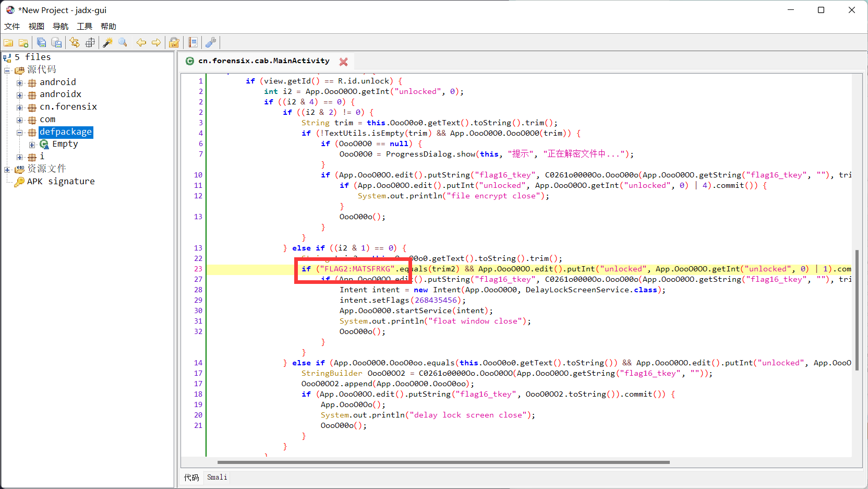Image resolution: width=868 pixels, height=489 pixels.
Task: Open class search with the magnifier icon
Action: (x=123, y=43)
